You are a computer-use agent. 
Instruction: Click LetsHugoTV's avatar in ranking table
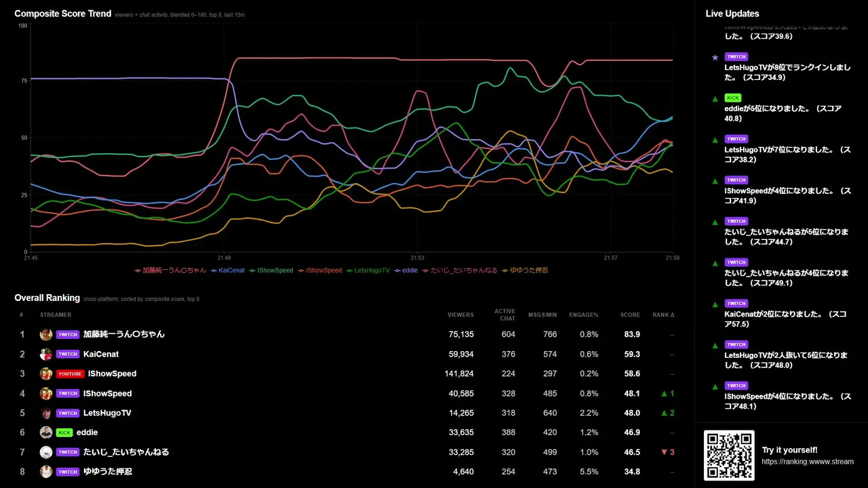pyautogui.click(x=46, y=413)
